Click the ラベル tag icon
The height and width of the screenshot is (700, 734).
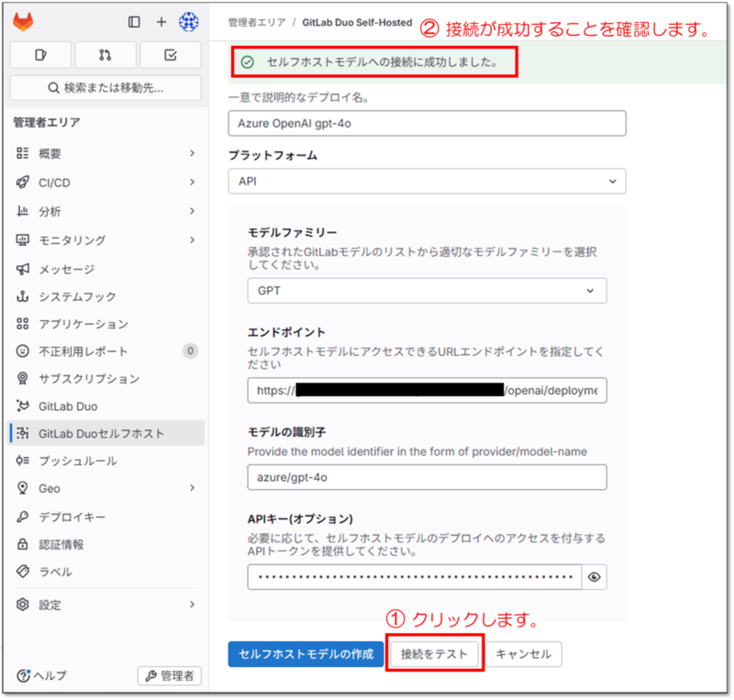coord(22,572)
